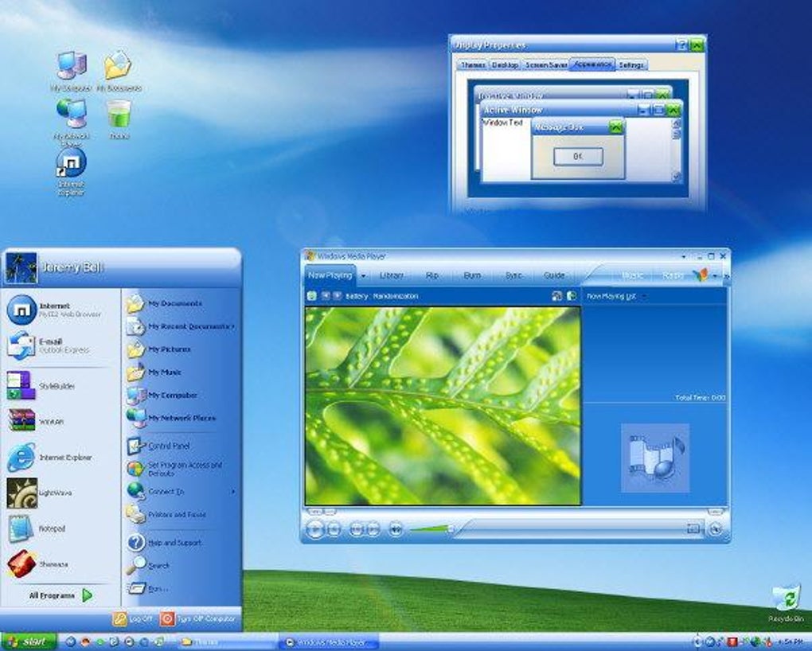Switch to Now Playing tab in Media Player
Viewport: 812px width, 651px height.
tap(330, 275)
